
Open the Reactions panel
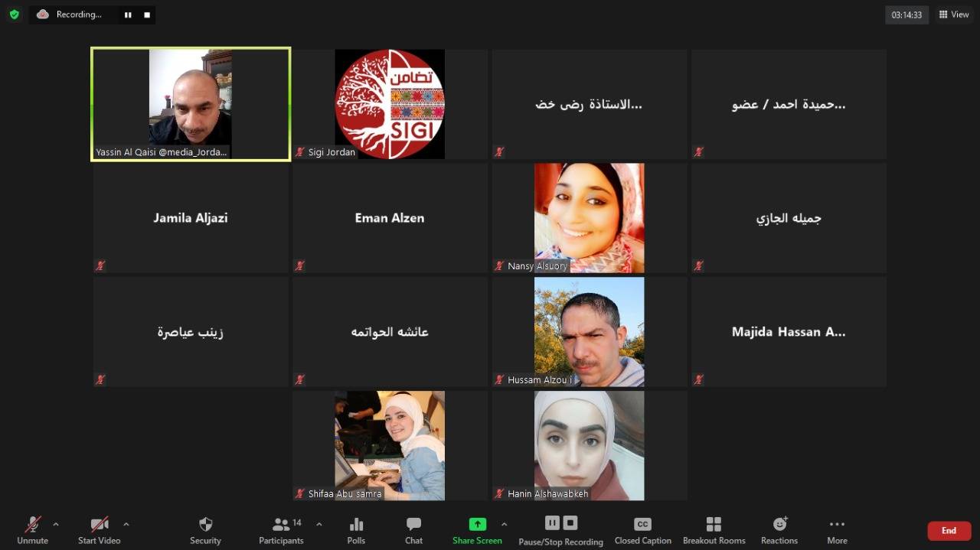779,528
